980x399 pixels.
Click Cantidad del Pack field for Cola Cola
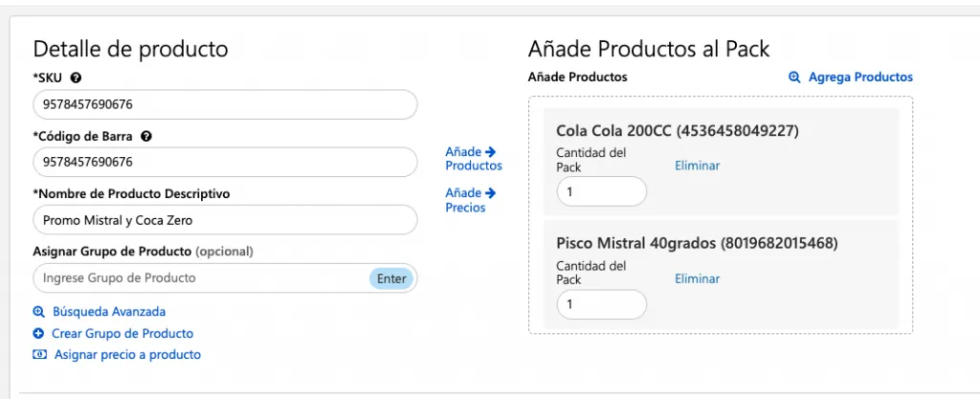tap(602, 191)
